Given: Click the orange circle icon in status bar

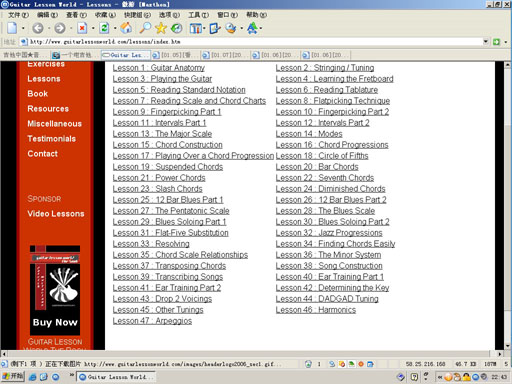Looking at the screenshot, I should point(361,364).
